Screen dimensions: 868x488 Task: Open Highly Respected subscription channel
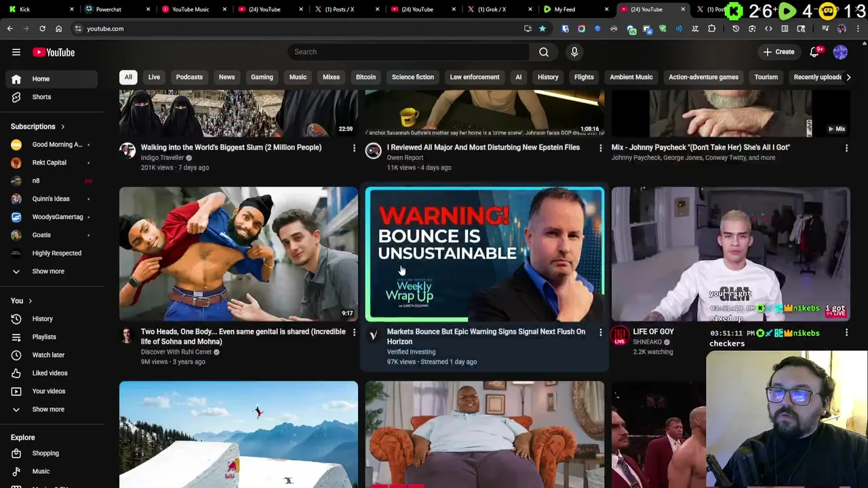pyautogui.click(x=52, y=253)
